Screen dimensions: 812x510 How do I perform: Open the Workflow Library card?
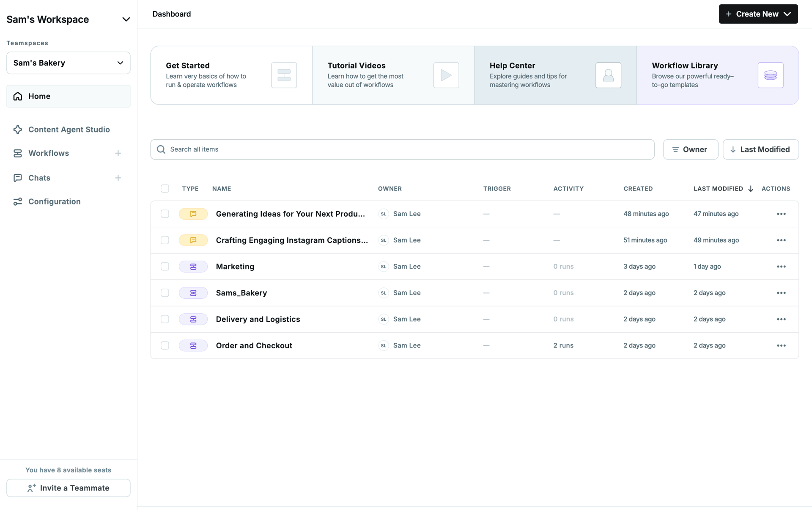point(717,75)
